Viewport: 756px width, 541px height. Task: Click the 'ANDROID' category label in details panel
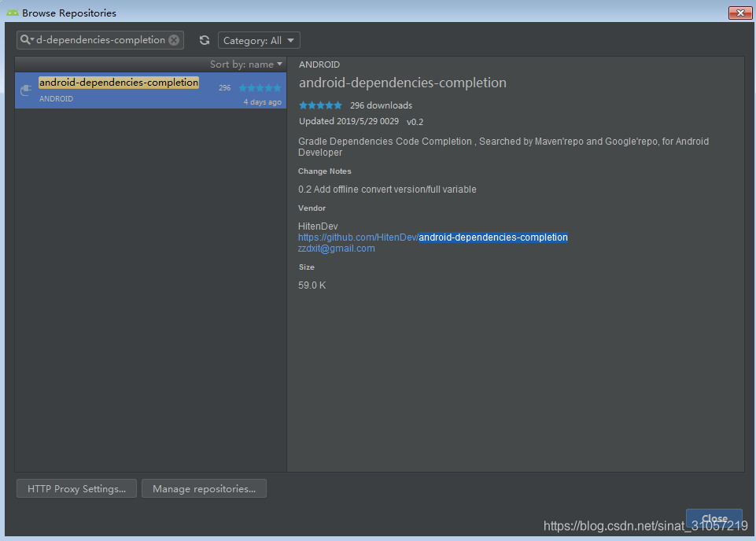coord(319,64)
